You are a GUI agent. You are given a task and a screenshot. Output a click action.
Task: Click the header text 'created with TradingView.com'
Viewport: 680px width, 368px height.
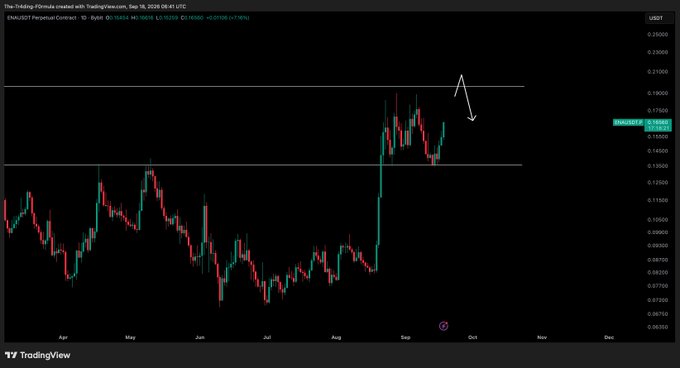point(91,7)
